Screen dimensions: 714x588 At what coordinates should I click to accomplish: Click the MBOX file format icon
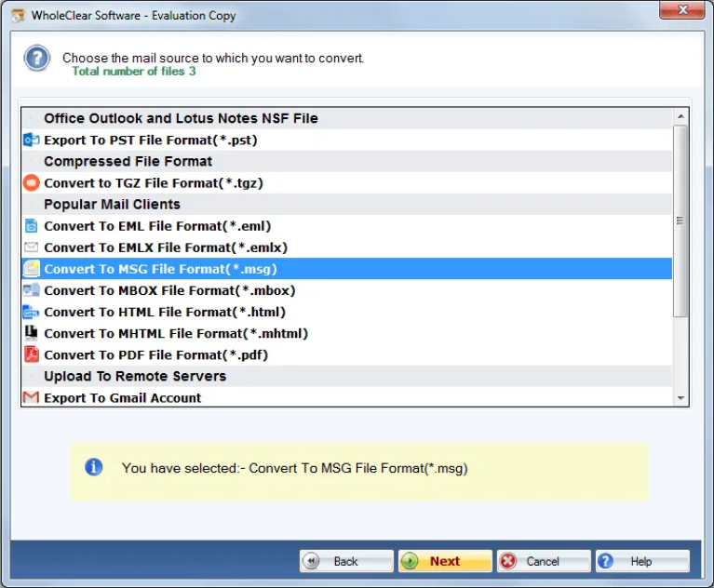(31, 290)
